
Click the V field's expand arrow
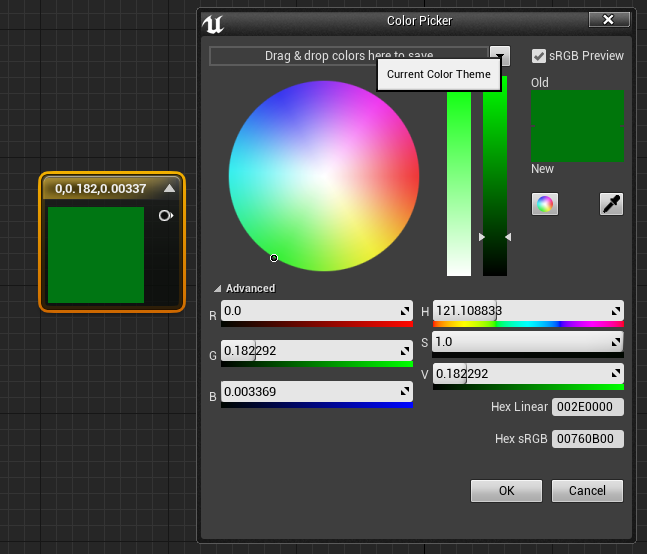pyautogui.click(x=616, y=374)
